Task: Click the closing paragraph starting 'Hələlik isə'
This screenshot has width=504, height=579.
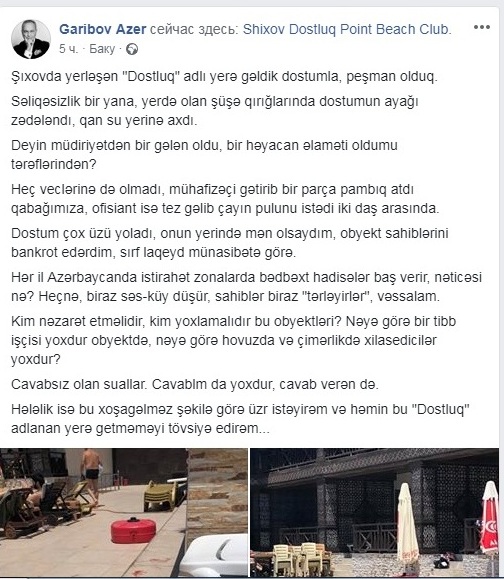Action: 240,419
